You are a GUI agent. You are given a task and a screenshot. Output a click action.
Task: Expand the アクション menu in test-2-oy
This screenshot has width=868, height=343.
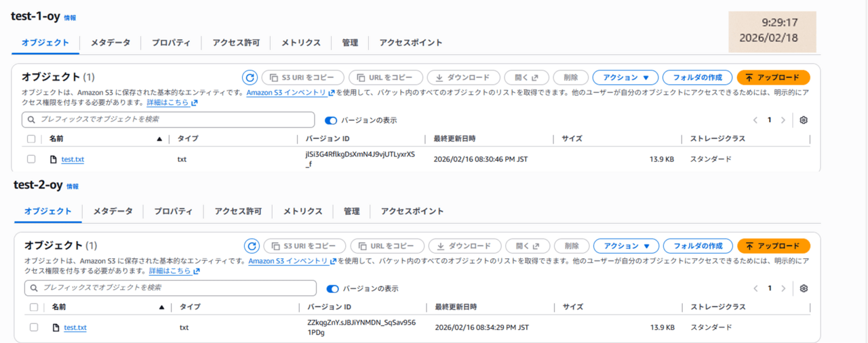(626, 246)
